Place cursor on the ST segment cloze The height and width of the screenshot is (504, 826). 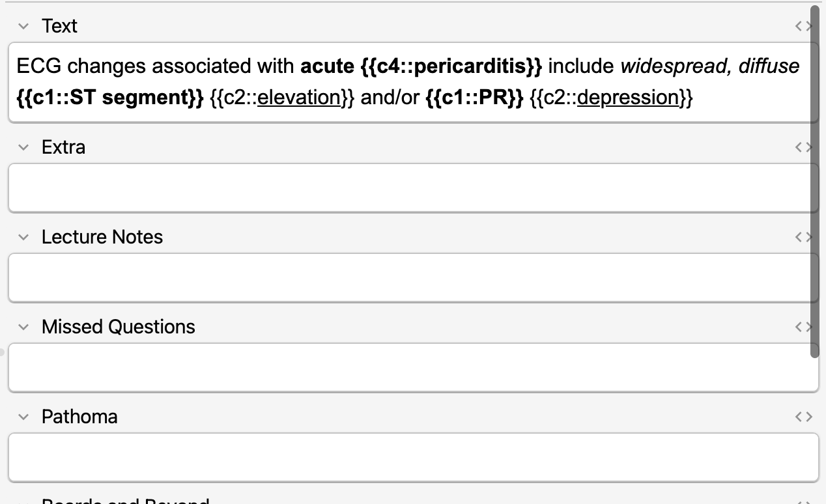pos(110,97)
